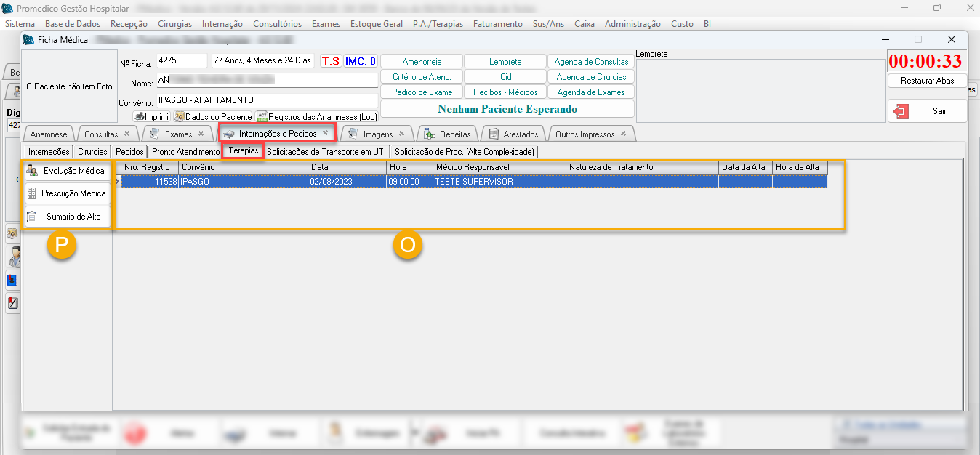980x455 pixels.
Task: Click the Nº Ficha input field
Action: (182, 61)
